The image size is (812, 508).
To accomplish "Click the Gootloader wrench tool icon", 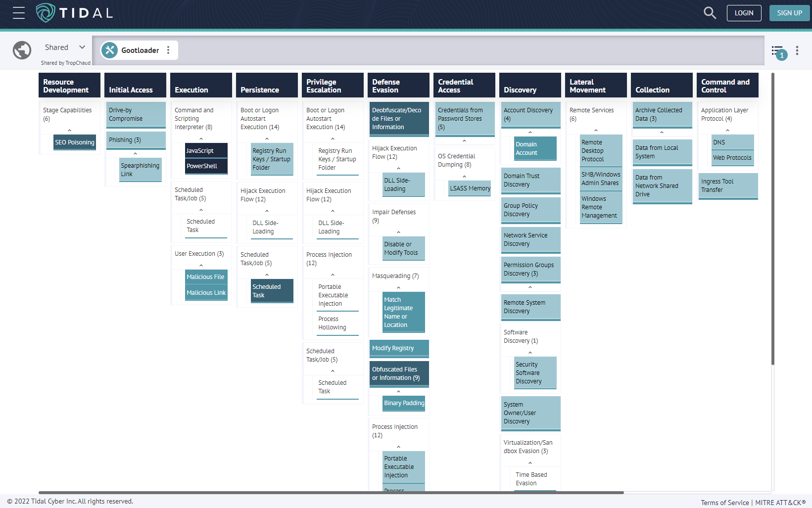I will coord(109,50).
